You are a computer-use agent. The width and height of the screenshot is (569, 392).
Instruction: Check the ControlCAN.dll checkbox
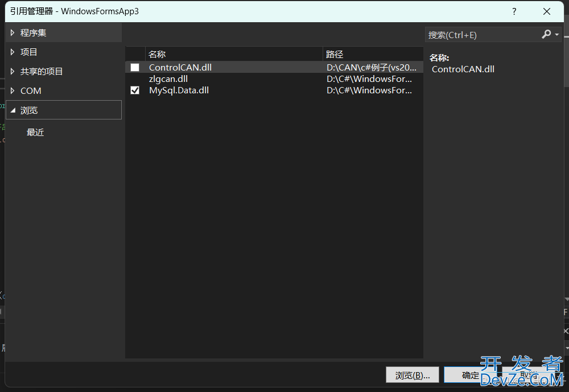coord(135,68)
